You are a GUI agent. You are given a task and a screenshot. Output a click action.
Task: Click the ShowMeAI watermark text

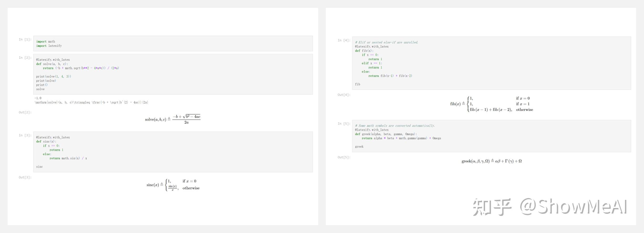(x=573, y=207)
